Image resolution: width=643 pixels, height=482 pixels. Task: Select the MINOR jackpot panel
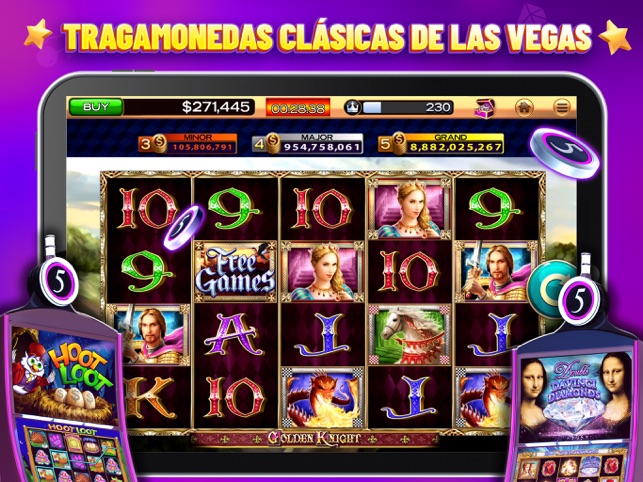[x=187, y=143]
